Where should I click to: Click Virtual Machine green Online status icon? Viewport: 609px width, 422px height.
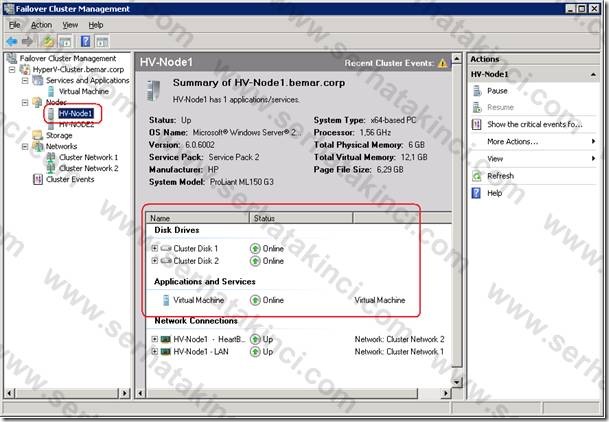click(x=255, y=300)
